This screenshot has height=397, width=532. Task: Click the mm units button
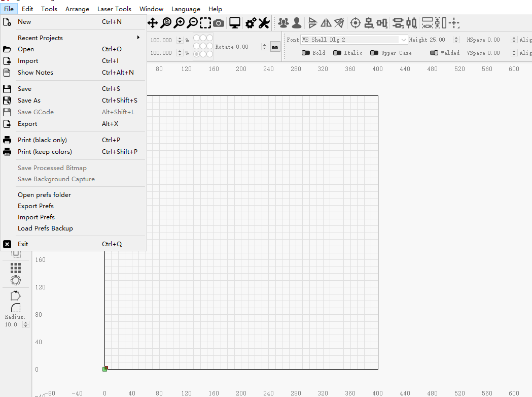point(275,47)
